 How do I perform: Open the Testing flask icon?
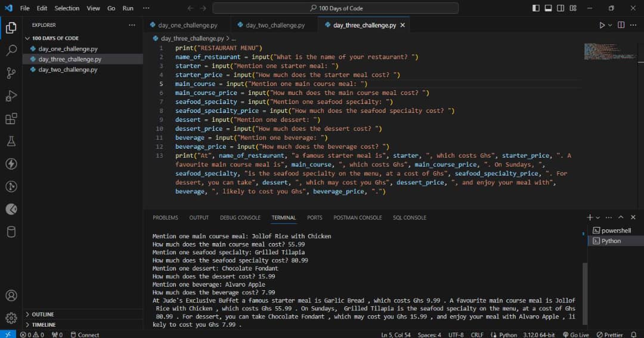pos(11,141)
